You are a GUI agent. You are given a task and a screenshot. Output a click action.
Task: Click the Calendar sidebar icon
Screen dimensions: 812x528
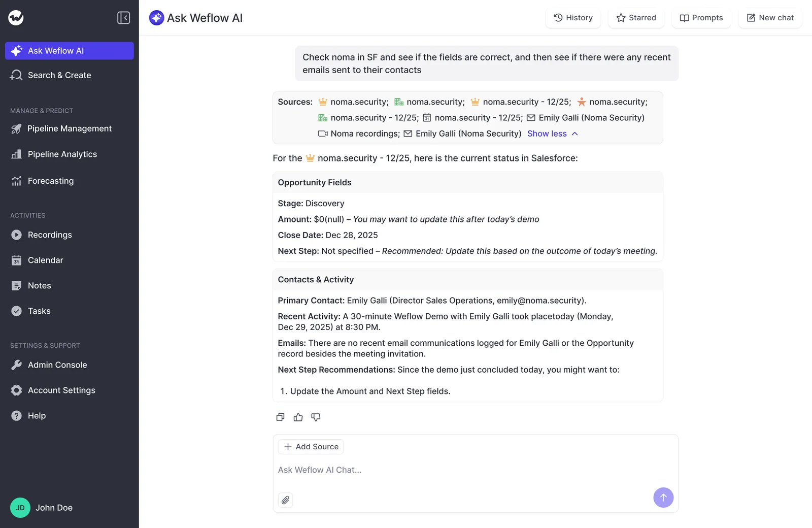[17, 260]
